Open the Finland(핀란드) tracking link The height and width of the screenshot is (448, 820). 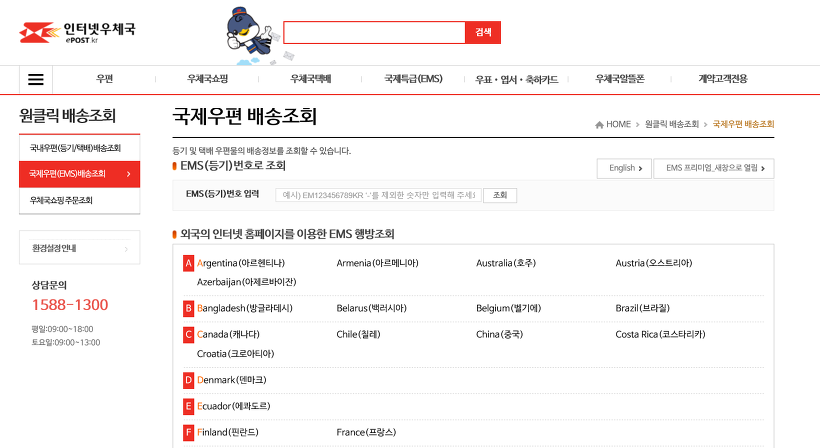[227, 432]
